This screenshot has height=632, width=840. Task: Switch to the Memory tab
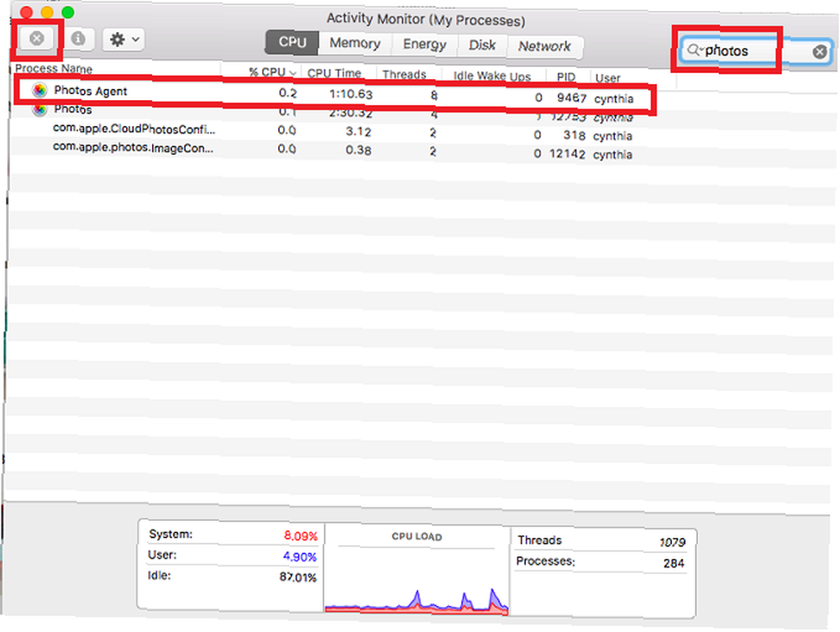pyautogui.click(x=354, y=44)
